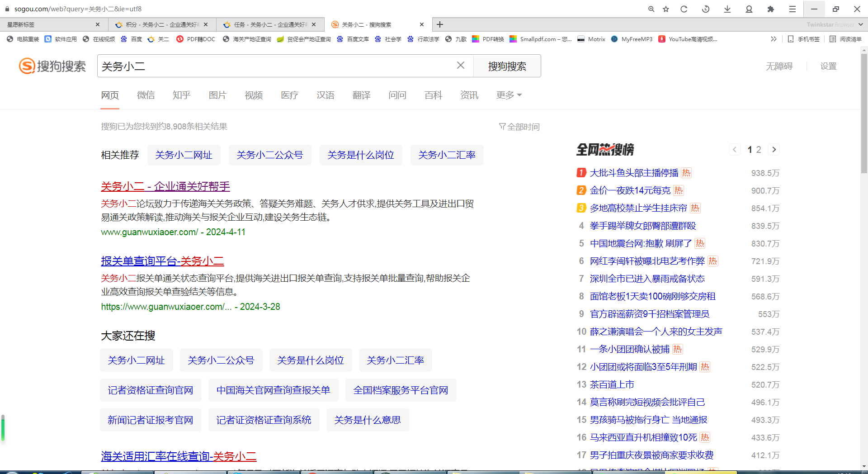Image resolution: width=868 pixels, height=474 pixels.
Task: Open the downloads arrow icon
Action: tap(727, 9)
